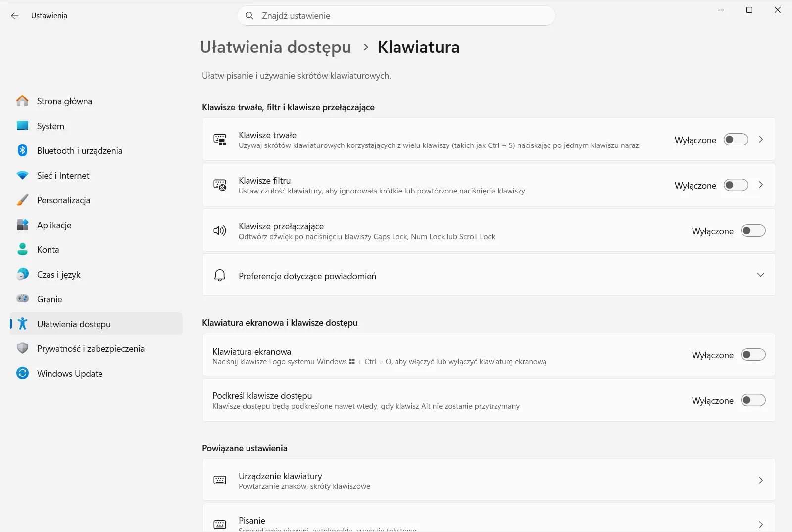Enable Klawiatura ekranowa switch

pyautogui.click(x=753, y=355)
